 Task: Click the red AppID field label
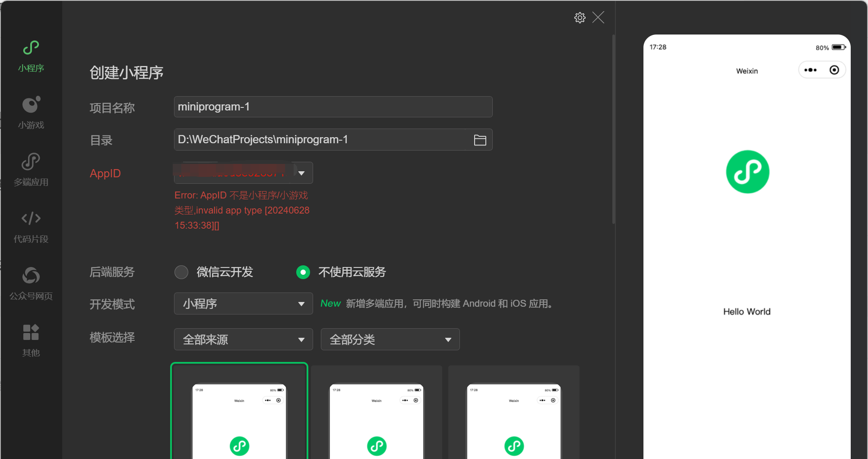(x=105, y=173)
